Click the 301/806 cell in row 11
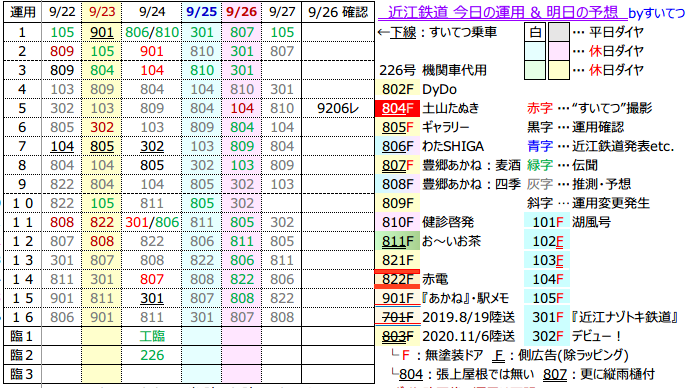 click(152, 222)
